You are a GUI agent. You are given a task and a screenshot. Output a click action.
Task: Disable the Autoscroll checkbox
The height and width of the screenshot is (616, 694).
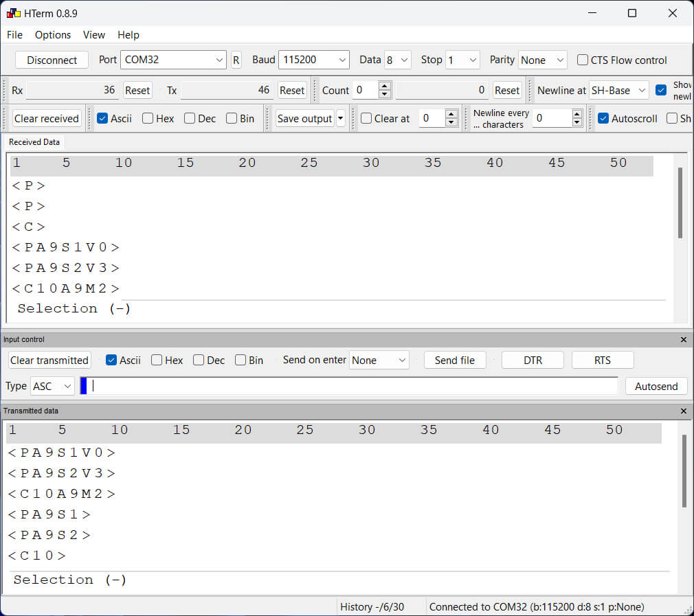pos(603,118)
